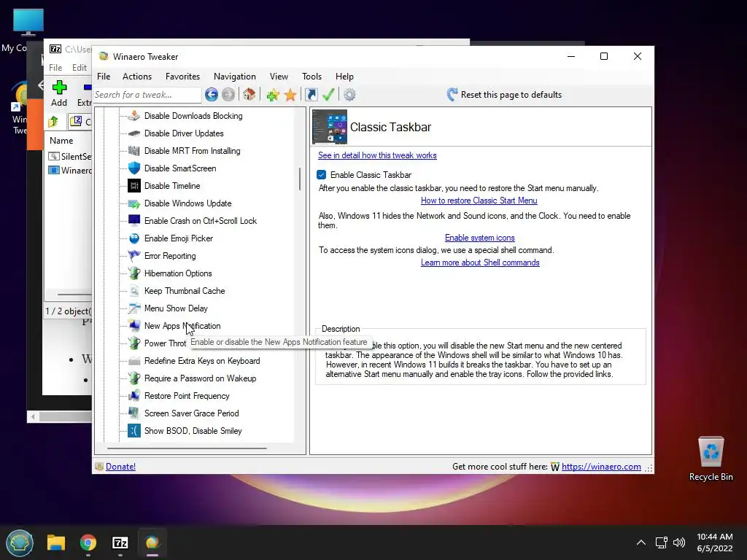Click the Enable Crash on Ctrl+Scroll Lock icon

pyautogui.click(x=134, y=220)
